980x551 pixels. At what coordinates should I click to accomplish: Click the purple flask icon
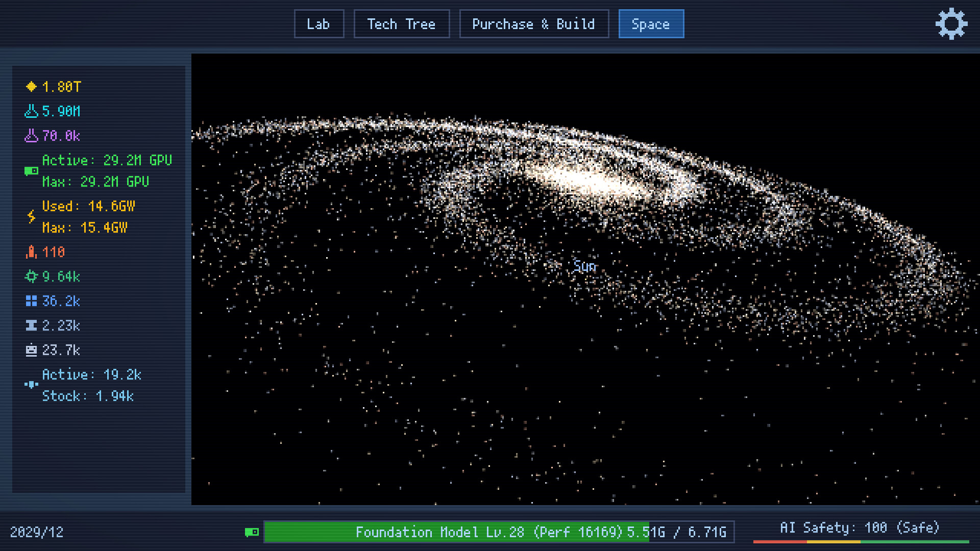pyautogui.click(x=31, y=136)
